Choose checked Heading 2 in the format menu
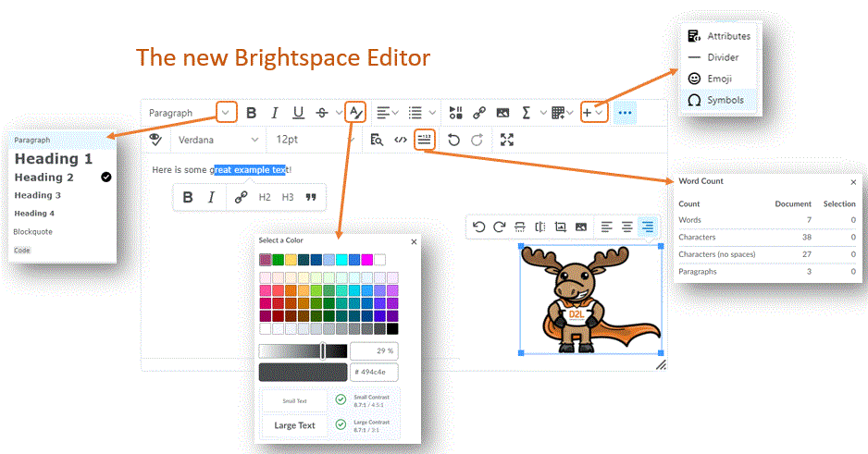Screen dimensions: 868x454 (62, 178)
